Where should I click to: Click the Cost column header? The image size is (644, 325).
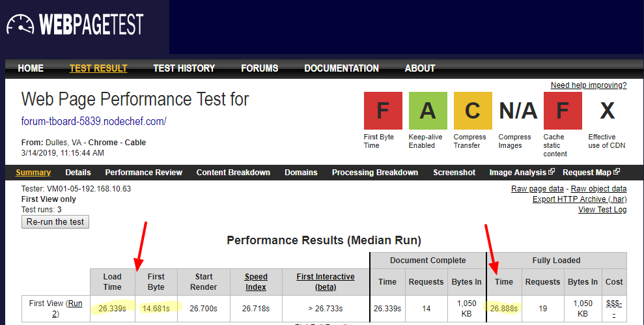pos(614,282)
